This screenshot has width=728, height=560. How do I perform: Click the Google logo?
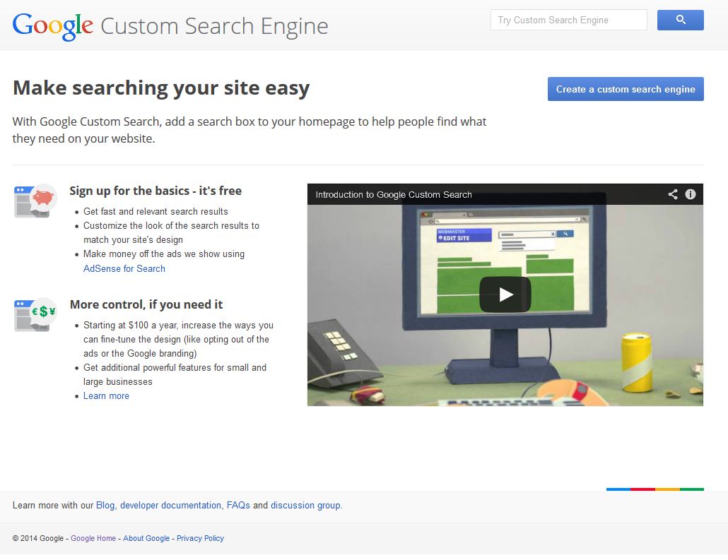point(53,26)
